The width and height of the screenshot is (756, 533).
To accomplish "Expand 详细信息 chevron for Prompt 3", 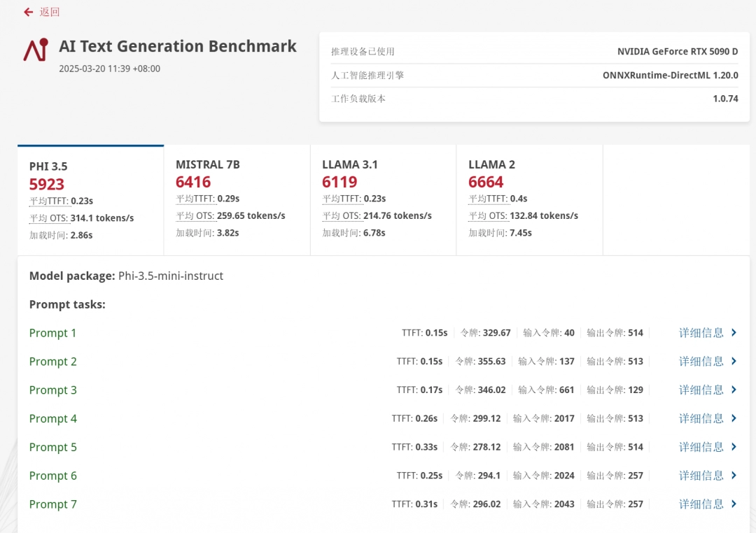I will click(733, 390).
